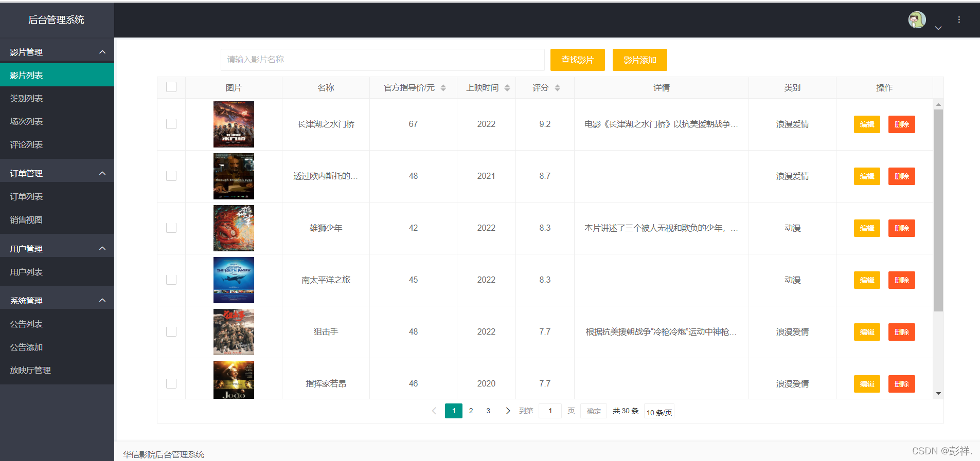Screen dimensions: 980x461
Task: Expand the avatar dropdown arrow
Action: (938, 28)
